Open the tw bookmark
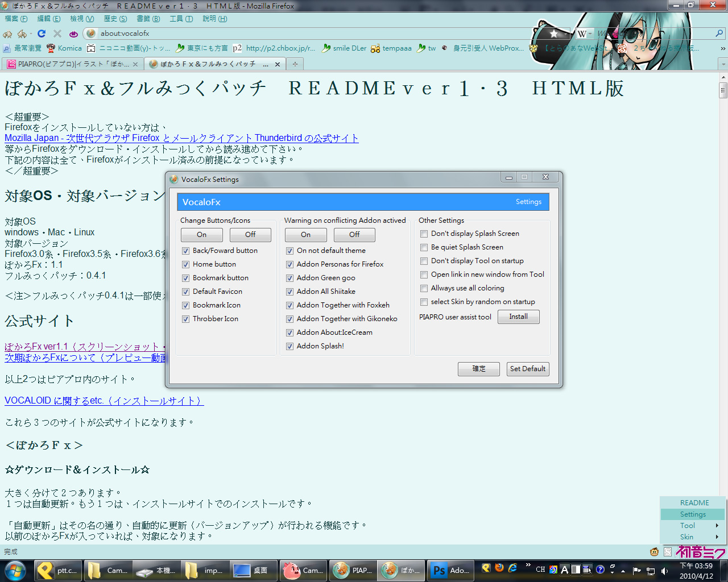 coord(427,48)
